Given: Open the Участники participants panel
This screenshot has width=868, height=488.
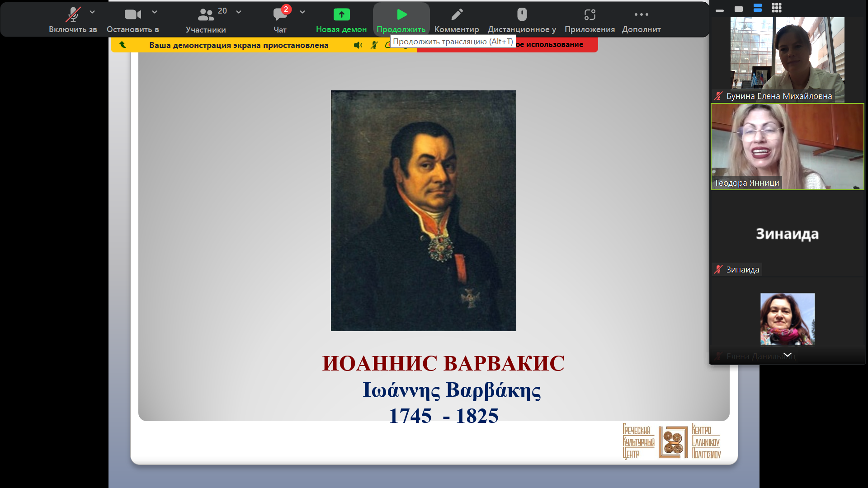Looking at the screenshot, I should tap(206, 20).
